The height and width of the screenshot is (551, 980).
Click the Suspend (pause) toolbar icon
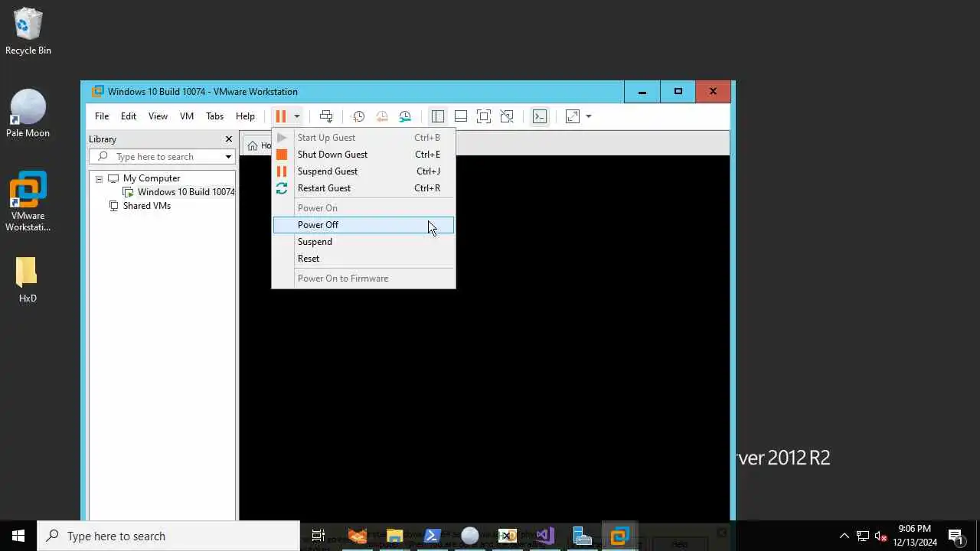click(x=281, y=116)
